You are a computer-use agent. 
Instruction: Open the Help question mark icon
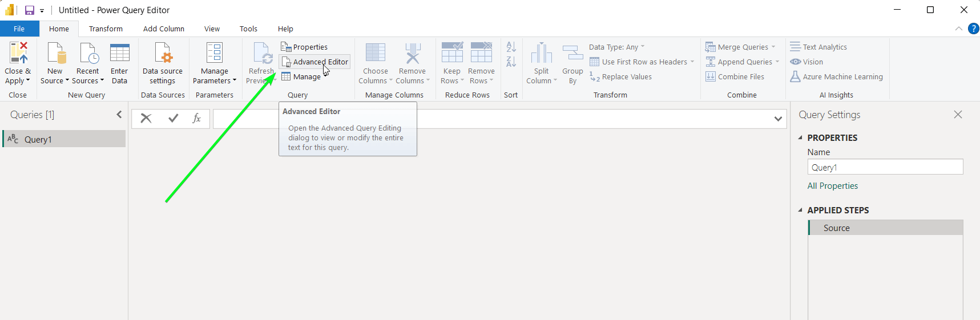[974, 29]
